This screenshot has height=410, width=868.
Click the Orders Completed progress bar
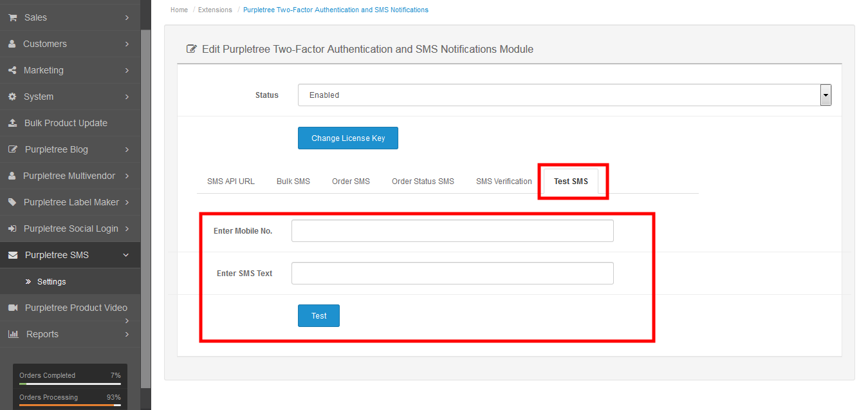tap(70, 384)
